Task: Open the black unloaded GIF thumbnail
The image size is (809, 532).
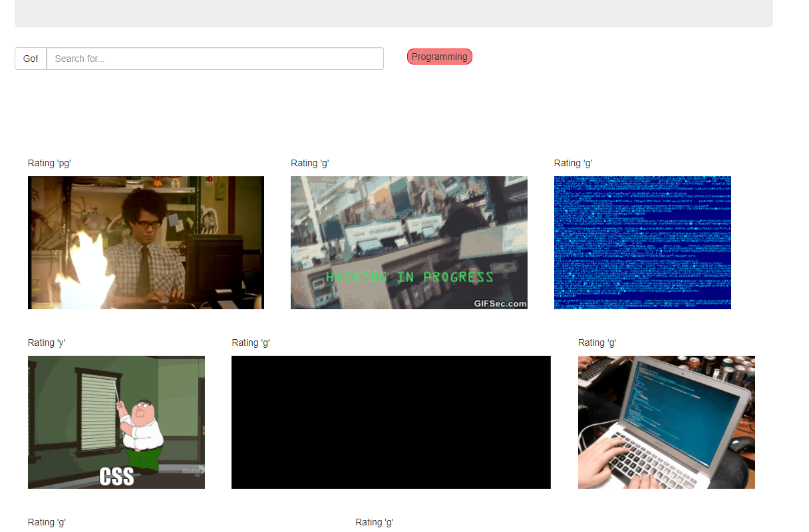Action: click(391, 422)
